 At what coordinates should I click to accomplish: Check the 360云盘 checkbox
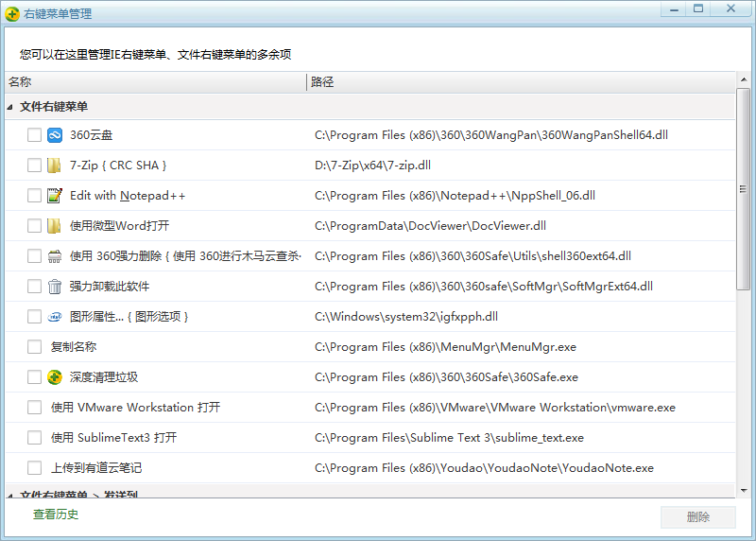34,135
